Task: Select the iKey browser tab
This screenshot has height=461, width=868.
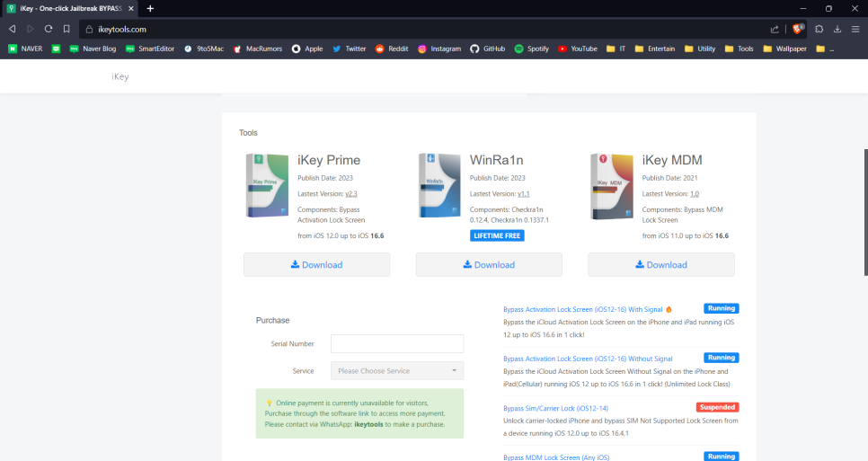Action: (x=69, y=8)
